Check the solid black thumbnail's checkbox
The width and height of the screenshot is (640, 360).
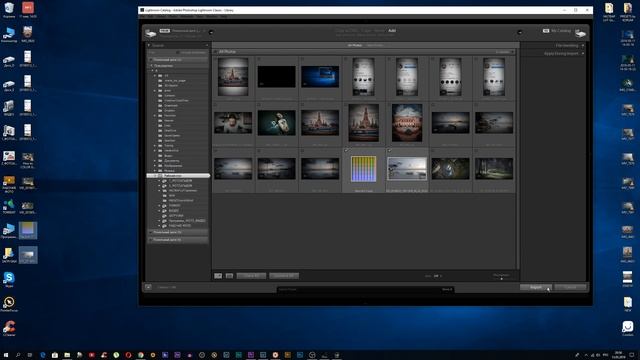pyautogui.click(x=259, y=59)
